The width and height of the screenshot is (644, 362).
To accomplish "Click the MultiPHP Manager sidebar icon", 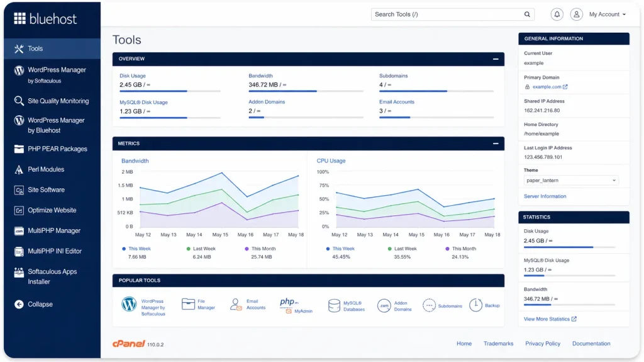I will tap(19, 231).
